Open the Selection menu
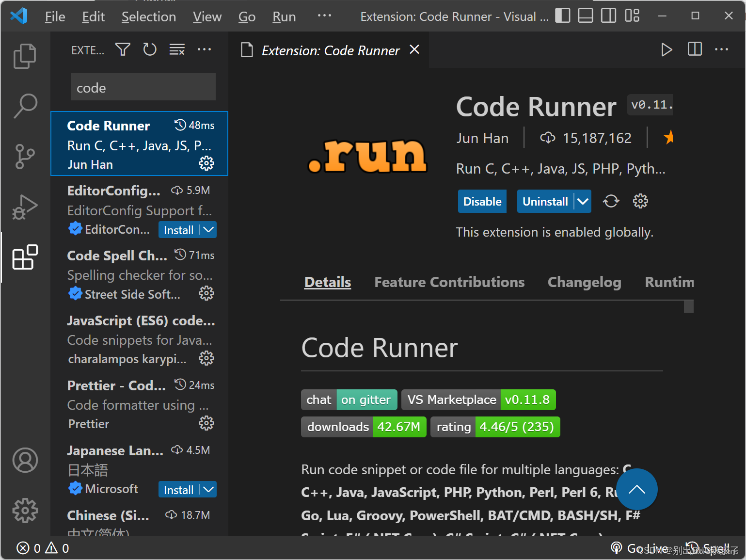Image resolution: width=746 pixels, height=560 pixels. coord(148,16)
